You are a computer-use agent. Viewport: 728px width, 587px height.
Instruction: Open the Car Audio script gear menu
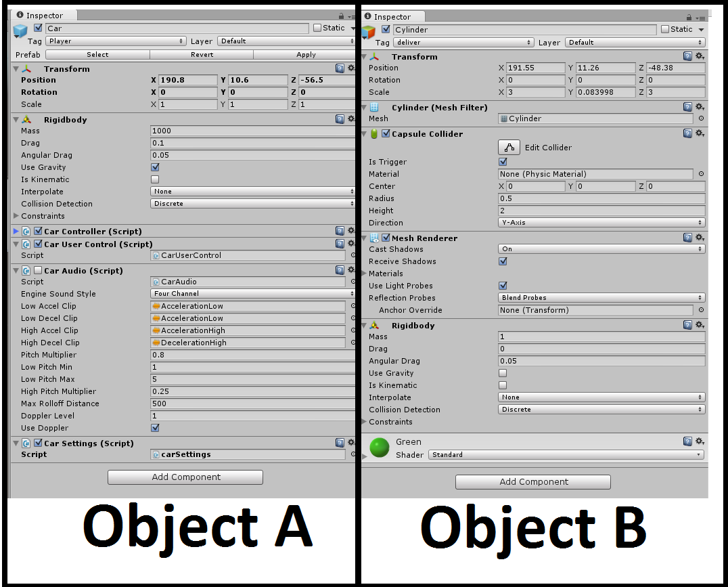pos(351,269)
